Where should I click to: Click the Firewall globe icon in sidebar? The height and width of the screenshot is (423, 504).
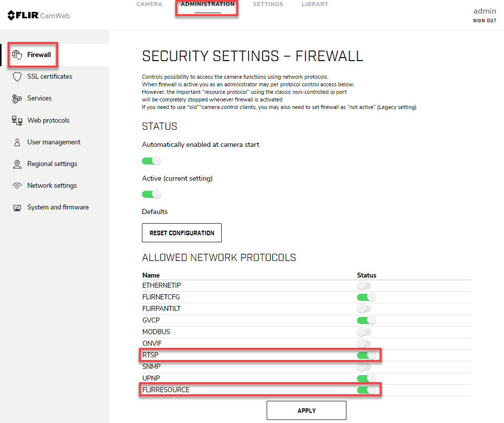[17, 55]
